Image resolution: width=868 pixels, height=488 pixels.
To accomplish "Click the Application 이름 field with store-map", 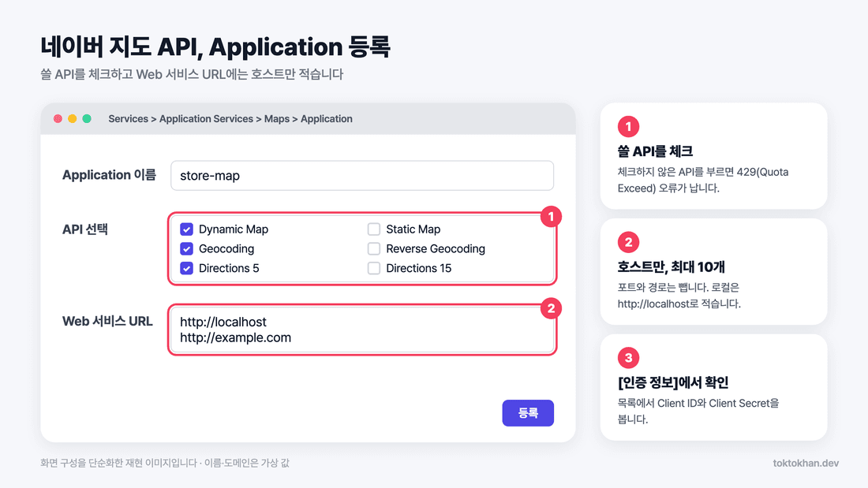I will 362,175.
